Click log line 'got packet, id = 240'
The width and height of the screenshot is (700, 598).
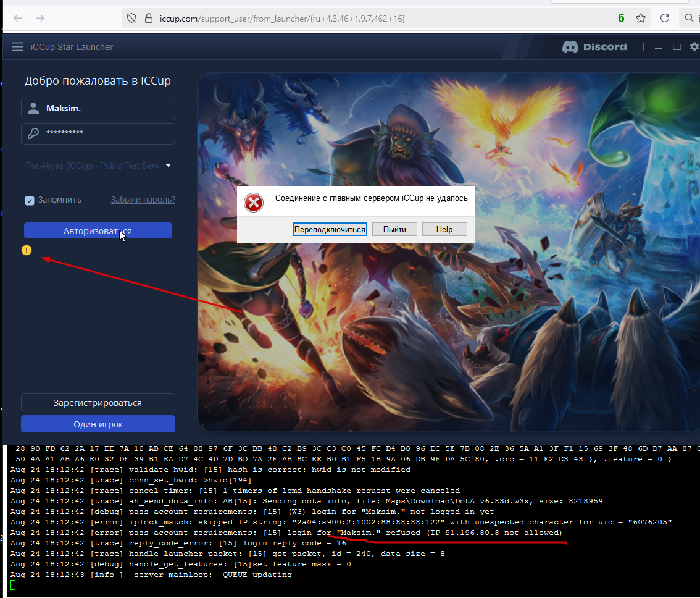[228, 554]
